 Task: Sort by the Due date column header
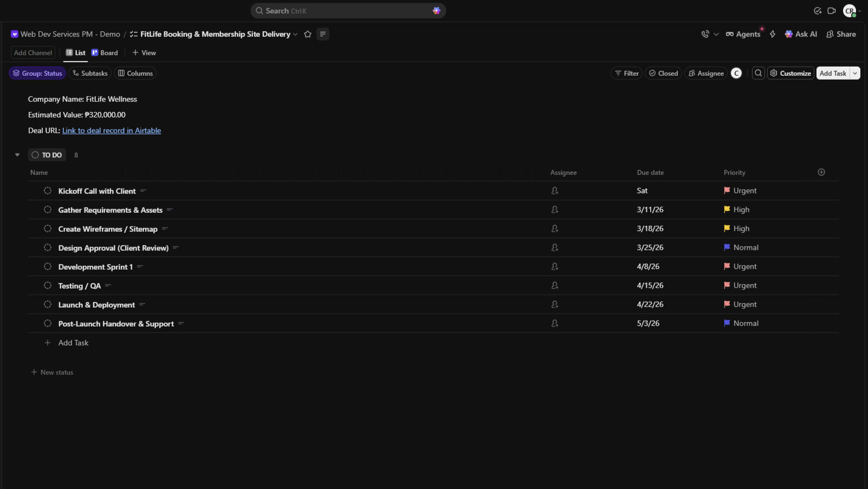(650, 172)
